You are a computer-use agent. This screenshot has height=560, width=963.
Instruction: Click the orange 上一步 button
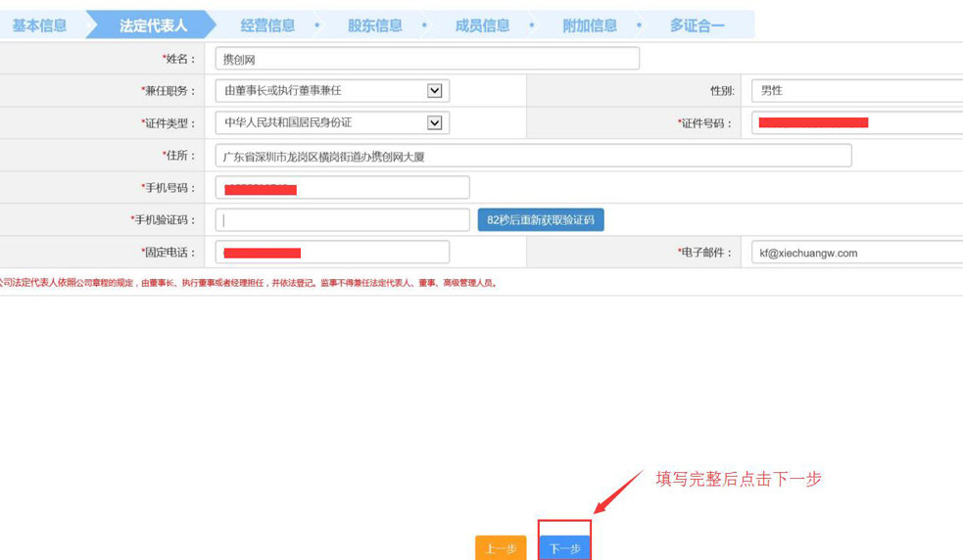click(x=501, y=547)
